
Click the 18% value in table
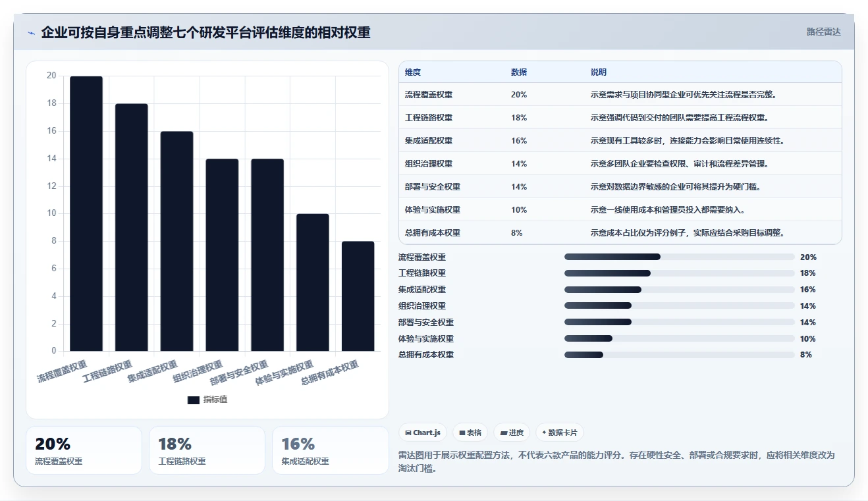(519, 117)
